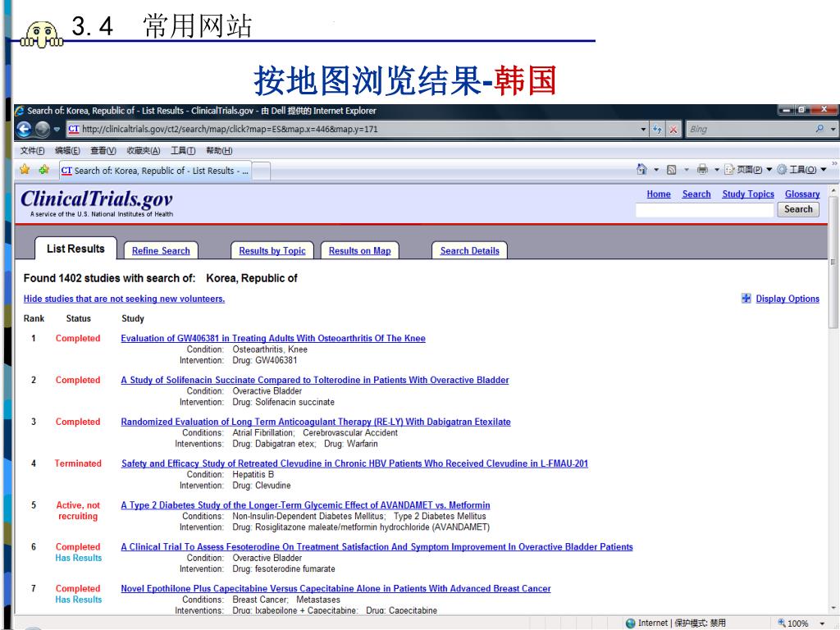Click the scrollbar down arrow
Image resolution: width=840 pixels, height=630 pixels.
tap(833, 608)
